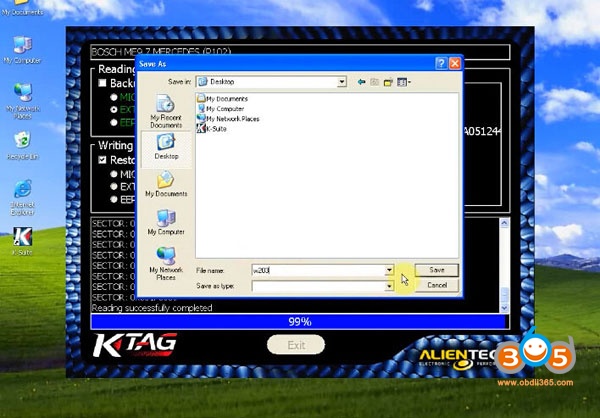Select My Network Places in file list
The height and width of the screenshot is (418, 600).
[228, 119]
